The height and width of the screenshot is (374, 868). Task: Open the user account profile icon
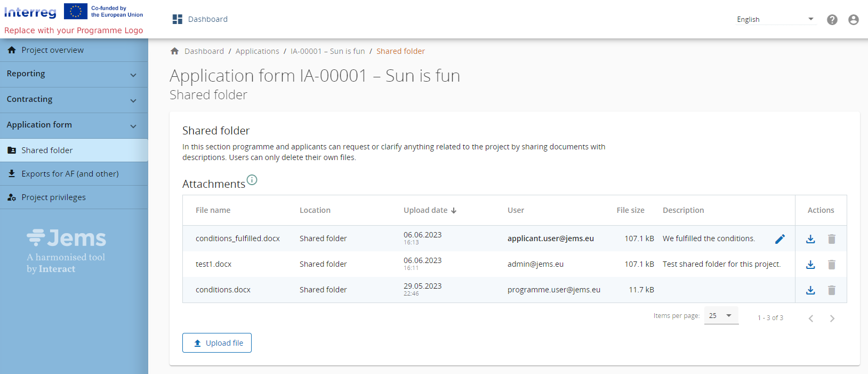coord(853,20)
